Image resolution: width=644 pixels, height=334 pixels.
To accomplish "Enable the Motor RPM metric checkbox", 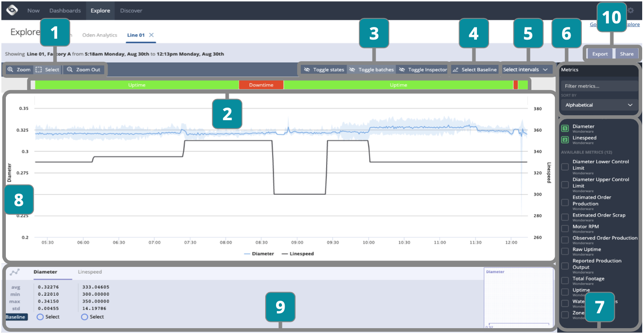I will 565,228.
